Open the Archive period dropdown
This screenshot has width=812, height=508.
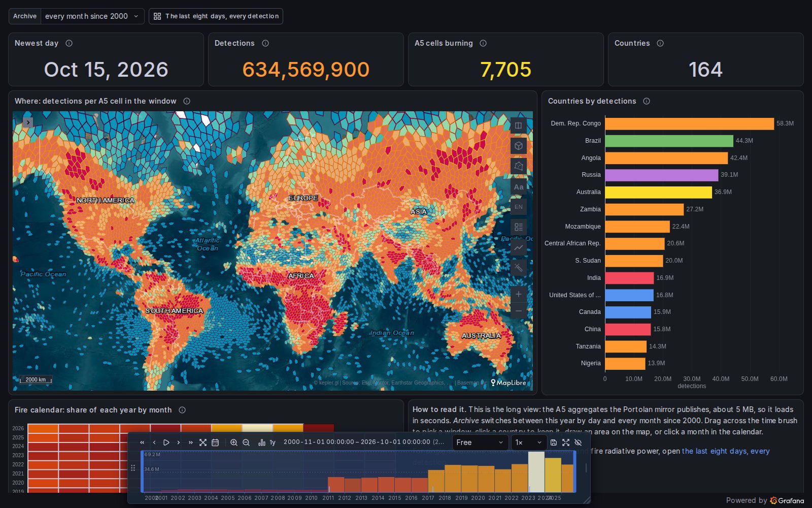[x=92, y=16]
